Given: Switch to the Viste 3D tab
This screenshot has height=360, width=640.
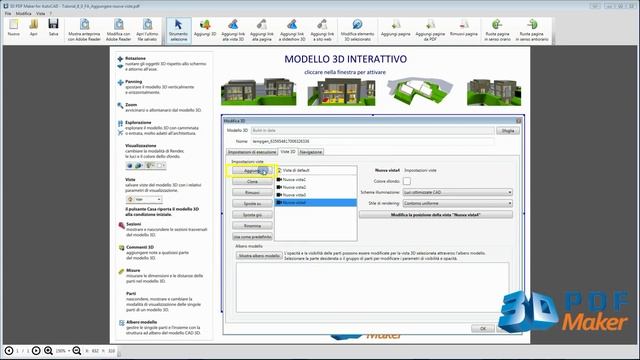Looking at the screenshot, I should [x=288, y=151].
